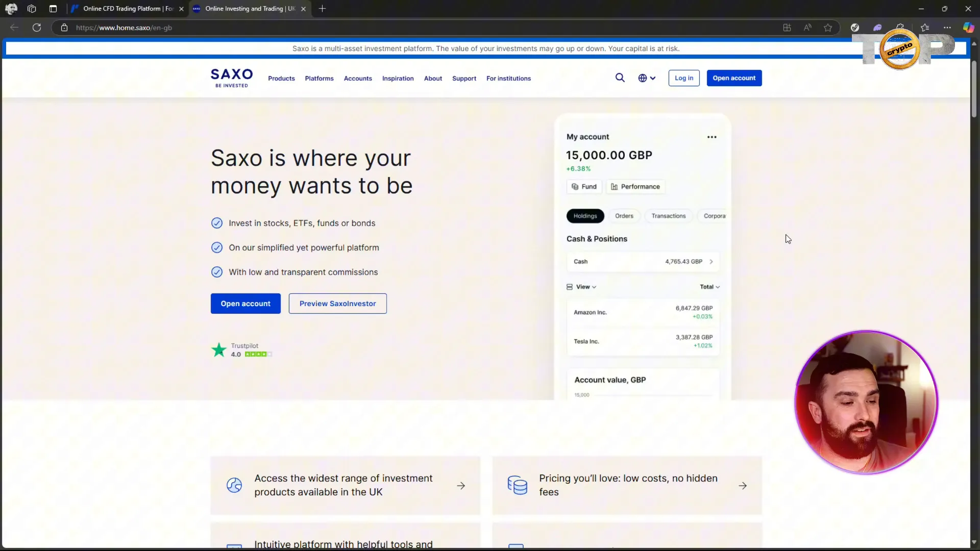Click the globe icon on widest range card
Screen dimensions: 980x551
click(234, 485)
